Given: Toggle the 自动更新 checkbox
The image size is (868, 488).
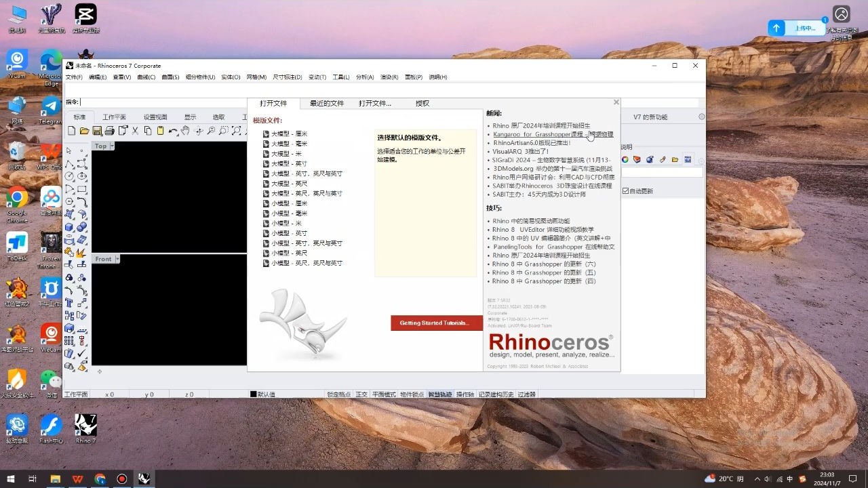Looking at the screenshot, I should pyautogui.click(x=626, y=191).
